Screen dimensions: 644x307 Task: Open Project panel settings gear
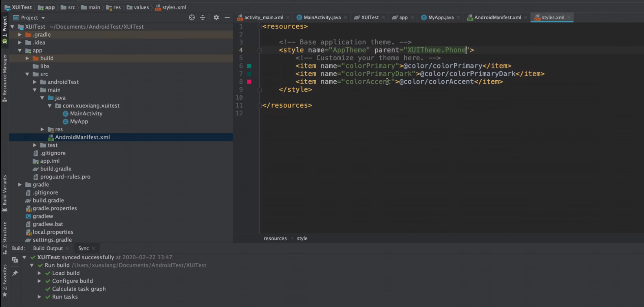point(216,18)
